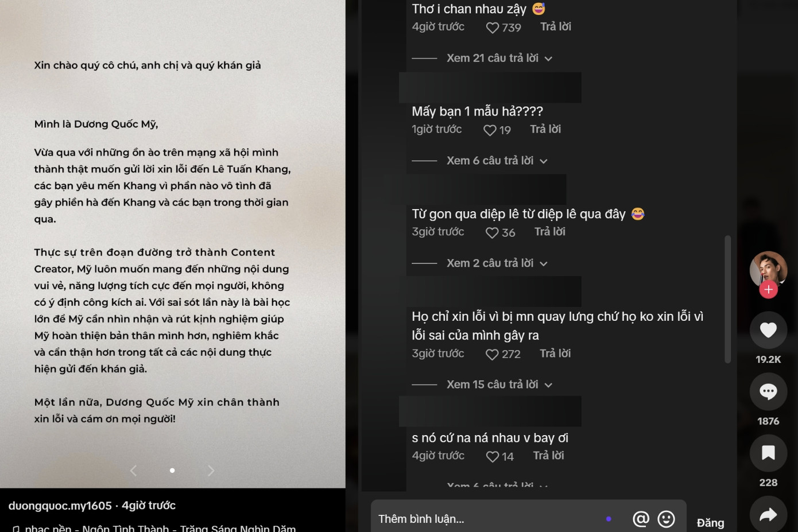Open comments via speech bubble icon
The height and width of the screenshot is (532, 798).
(768, 391)
